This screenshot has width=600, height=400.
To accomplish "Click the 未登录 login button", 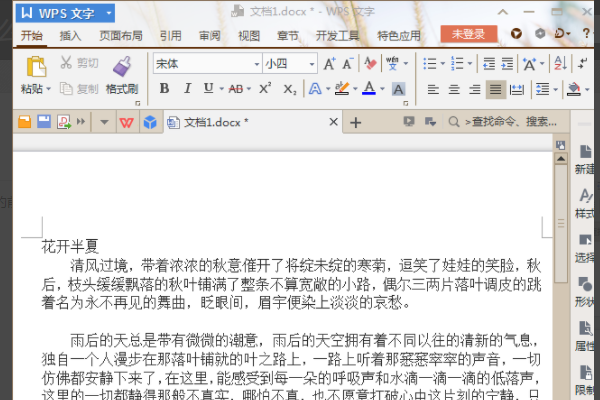I will click(x=469, y=34).
